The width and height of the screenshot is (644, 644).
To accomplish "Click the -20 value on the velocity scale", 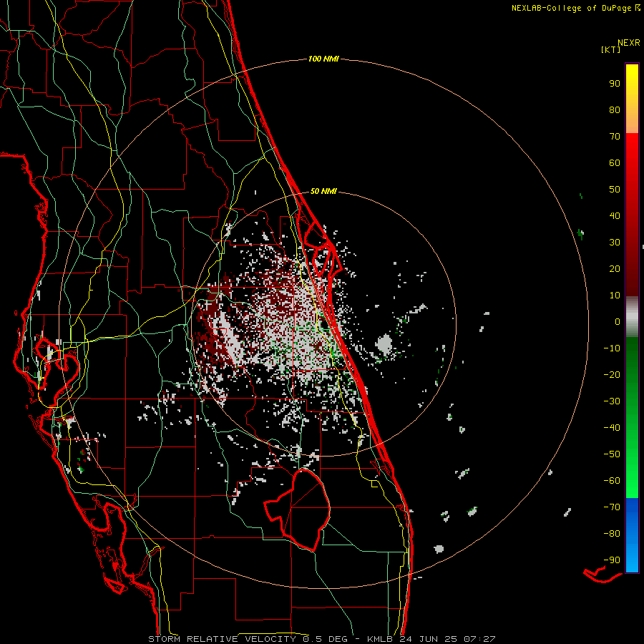I will [x=612, y=374].
